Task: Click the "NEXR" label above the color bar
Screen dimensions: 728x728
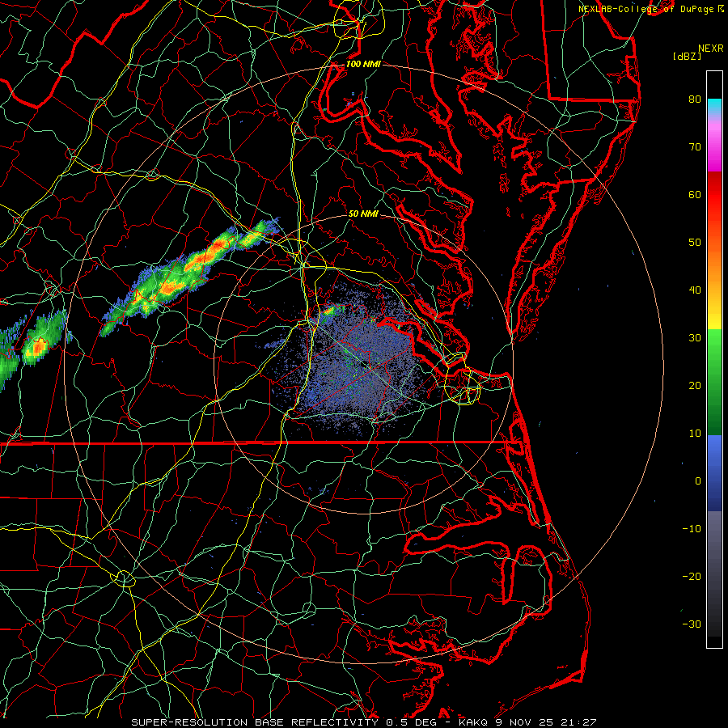Action: tap(711, 49)
